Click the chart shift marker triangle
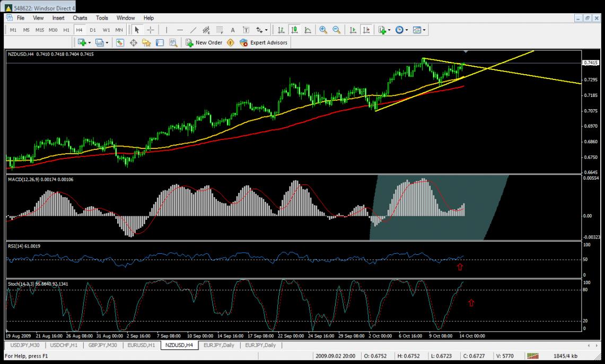The image size is (605, 364). coord(465,52)
